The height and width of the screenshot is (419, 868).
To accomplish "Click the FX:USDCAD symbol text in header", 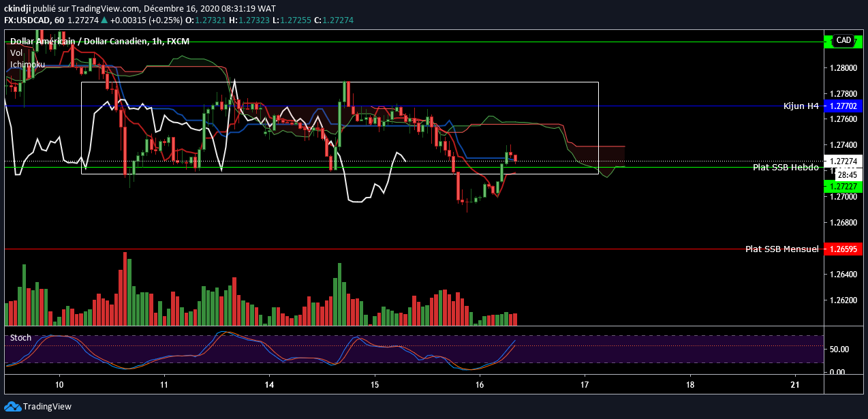I will click(27, 21).
